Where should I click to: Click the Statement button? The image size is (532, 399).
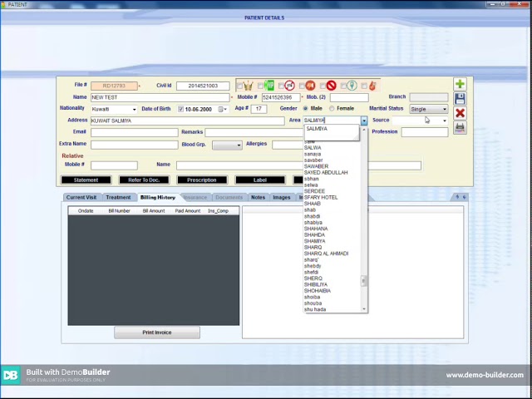click(x=86, y=180)
